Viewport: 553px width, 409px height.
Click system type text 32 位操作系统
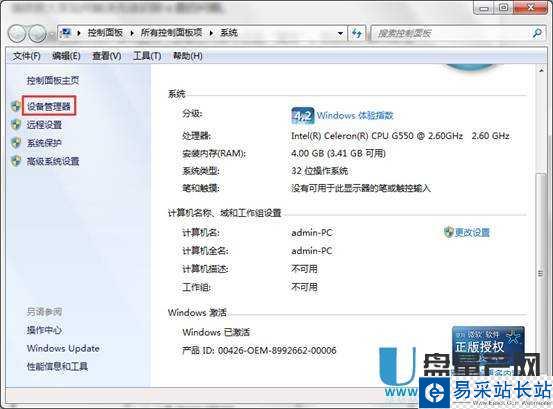320,171
